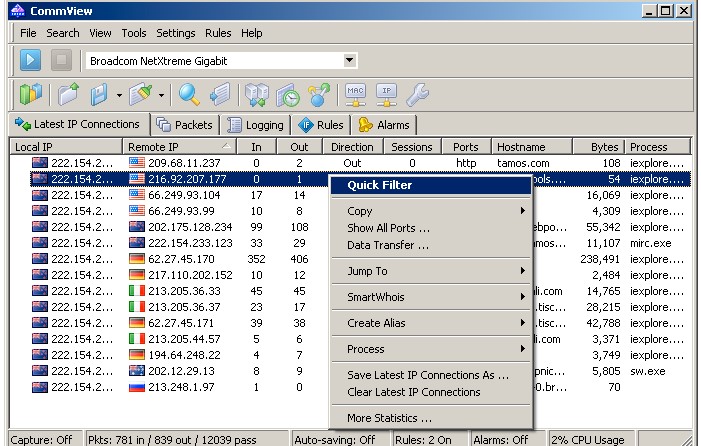701x446 pixels.
Task: Select Quick Filter in the context menu
Action: click(379, 185)
